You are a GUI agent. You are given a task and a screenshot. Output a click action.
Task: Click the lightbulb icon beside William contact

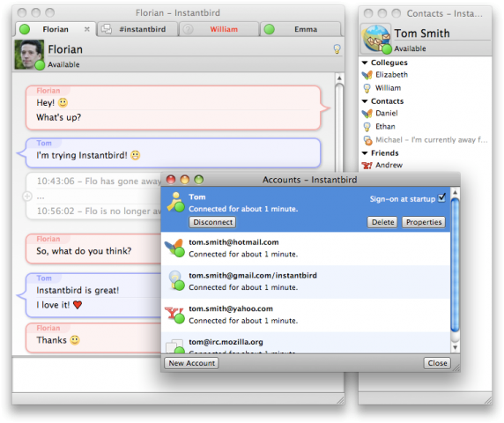(367, 88)
